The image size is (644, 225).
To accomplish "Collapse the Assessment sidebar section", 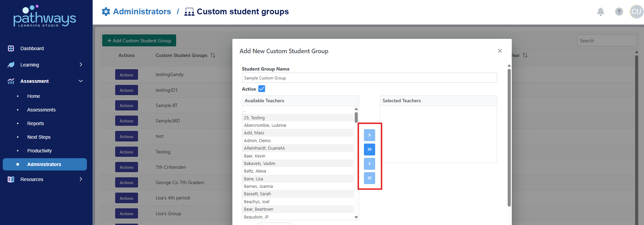I will (81, 81).
